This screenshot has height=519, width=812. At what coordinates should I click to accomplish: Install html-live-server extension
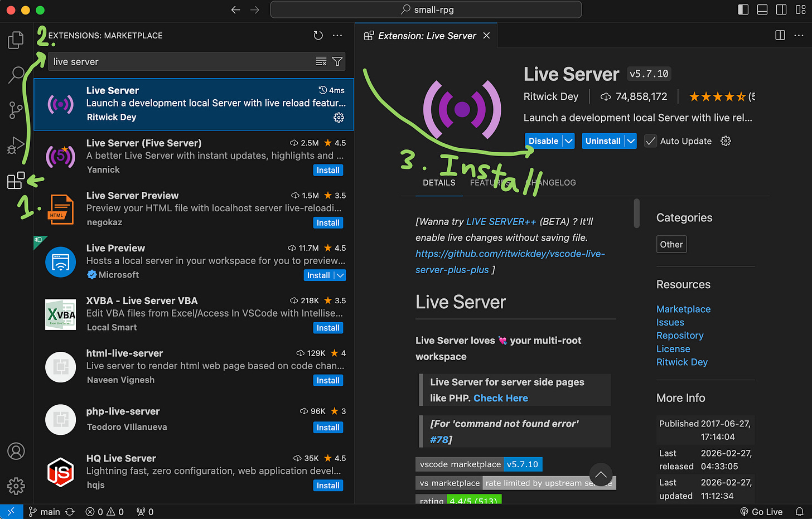point(328,380)
